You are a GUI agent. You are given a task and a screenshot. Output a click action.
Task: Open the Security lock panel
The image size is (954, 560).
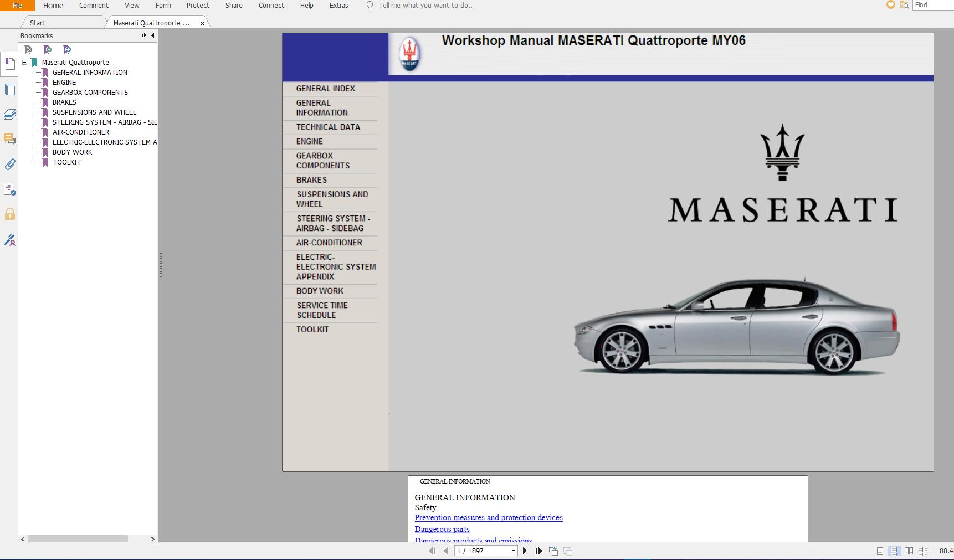[x=10, y=214]
